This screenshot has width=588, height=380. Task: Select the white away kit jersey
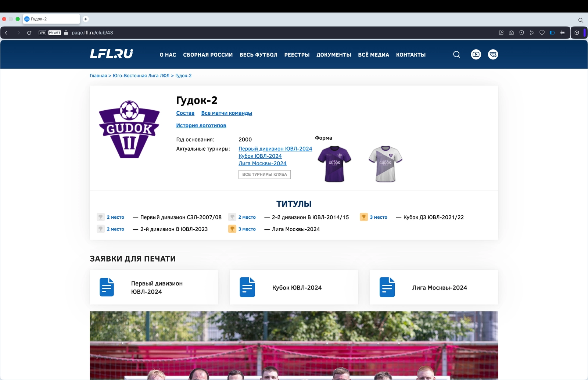(x=385, y=164)
